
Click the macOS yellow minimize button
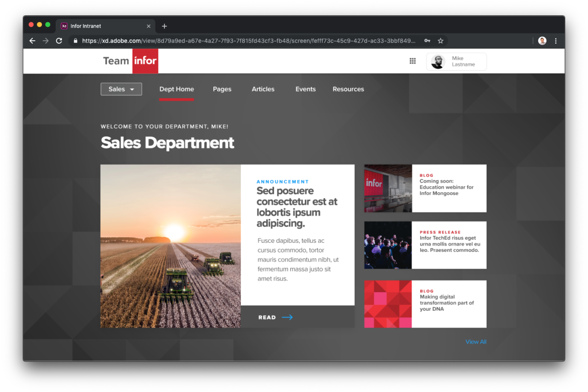pos(39,24)
